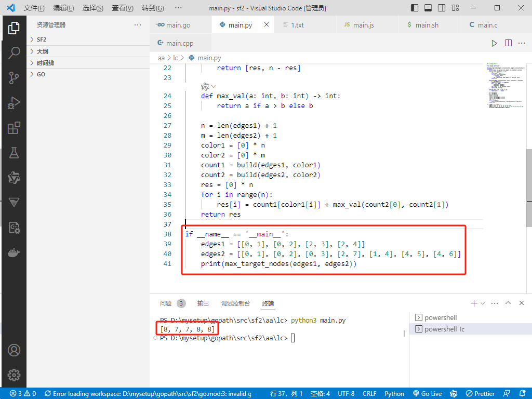Open Manage settings gear
This screenshot has height=399, width=532.
click(14, 375)
